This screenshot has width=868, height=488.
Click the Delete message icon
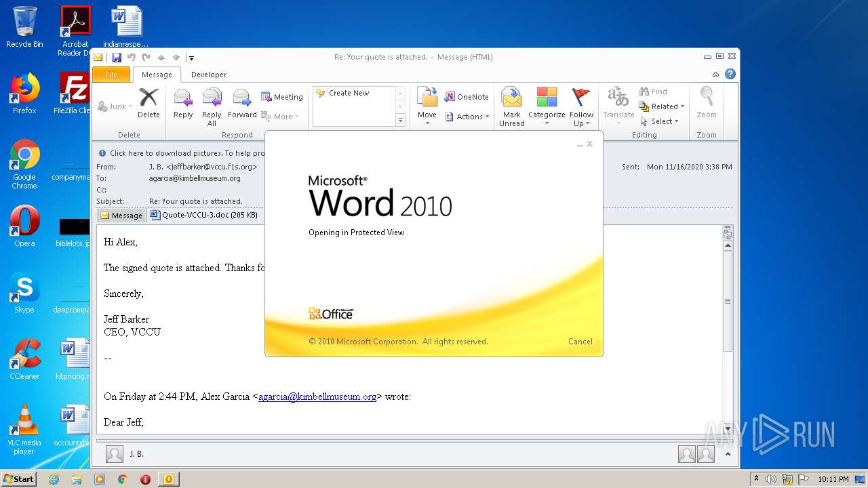pyautogui.click(x=149, y=104)
